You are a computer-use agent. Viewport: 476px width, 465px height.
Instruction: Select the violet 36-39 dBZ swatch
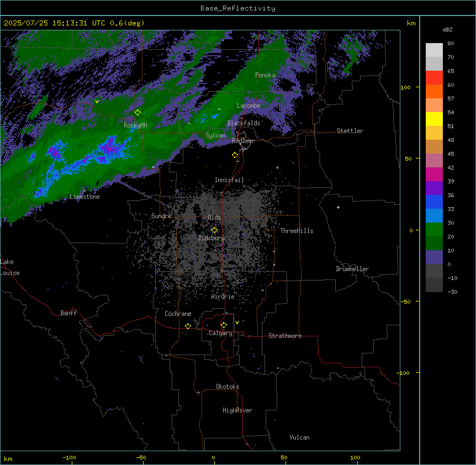(434, 188)
